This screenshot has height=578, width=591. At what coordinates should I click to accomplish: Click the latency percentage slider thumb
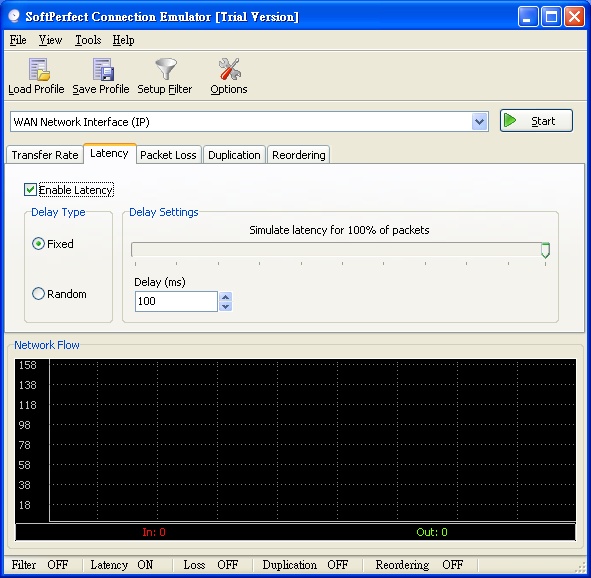coord(545,250)
